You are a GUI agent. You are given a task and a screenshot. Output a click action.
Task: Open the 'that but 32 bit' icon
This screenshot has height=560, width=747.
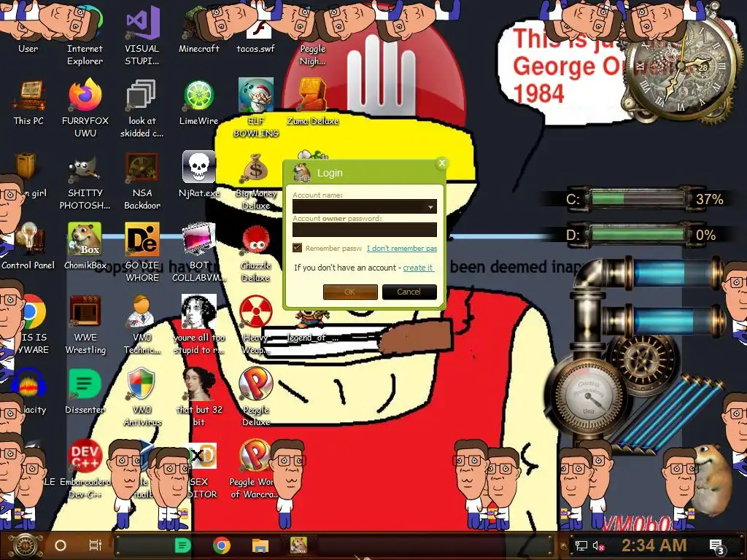coord(198,397)
